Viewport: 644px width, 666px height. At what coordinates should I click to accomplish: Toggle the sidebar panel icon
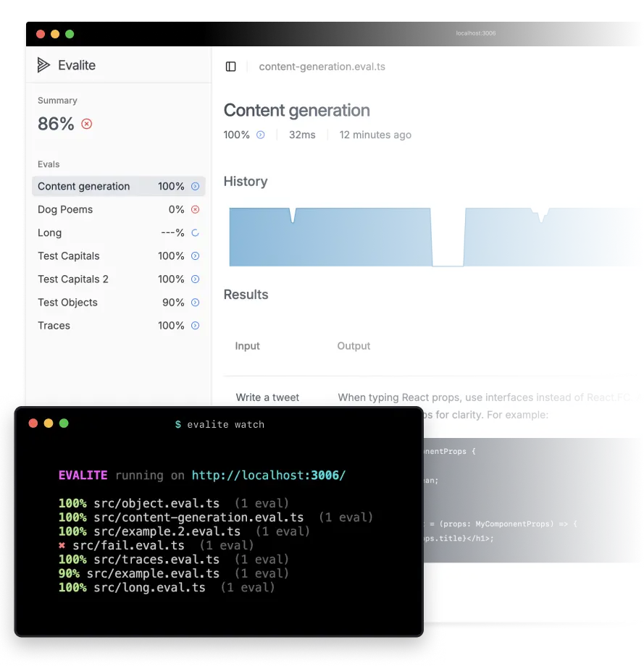tap(231, 67)
